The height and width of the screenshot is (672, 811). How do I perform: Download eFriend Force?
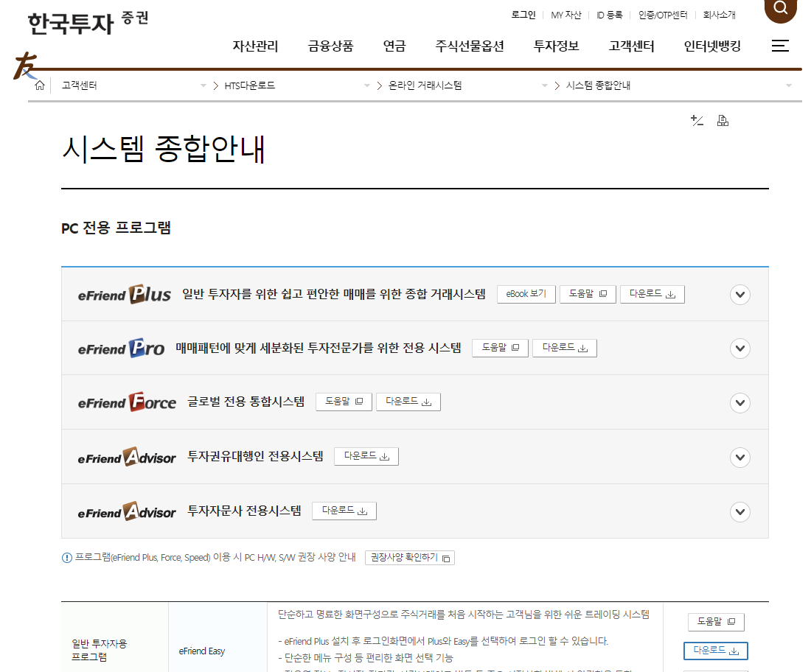click(408, 402)
